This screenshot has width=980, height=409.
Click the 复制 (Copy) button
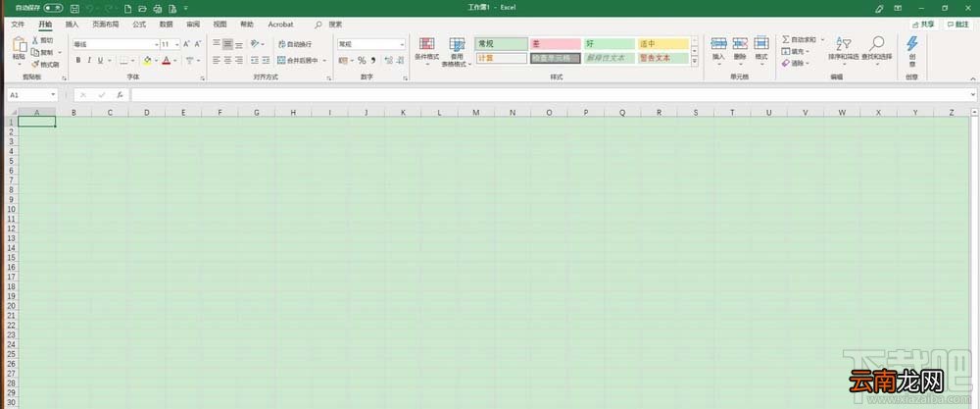(42, 53)
